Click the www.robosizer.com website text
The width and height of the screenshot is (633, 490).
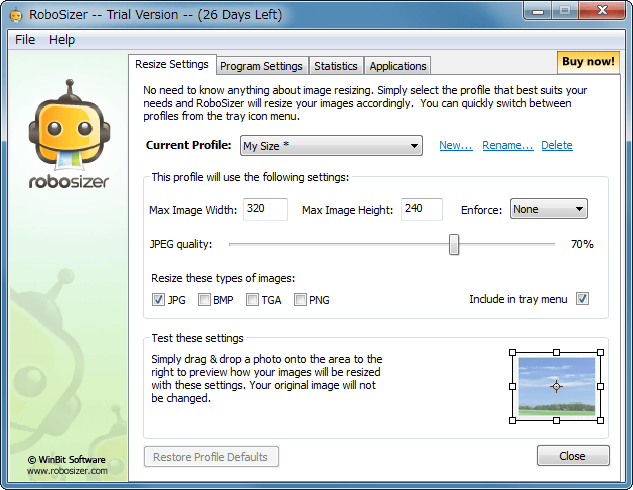coord(67,471)
